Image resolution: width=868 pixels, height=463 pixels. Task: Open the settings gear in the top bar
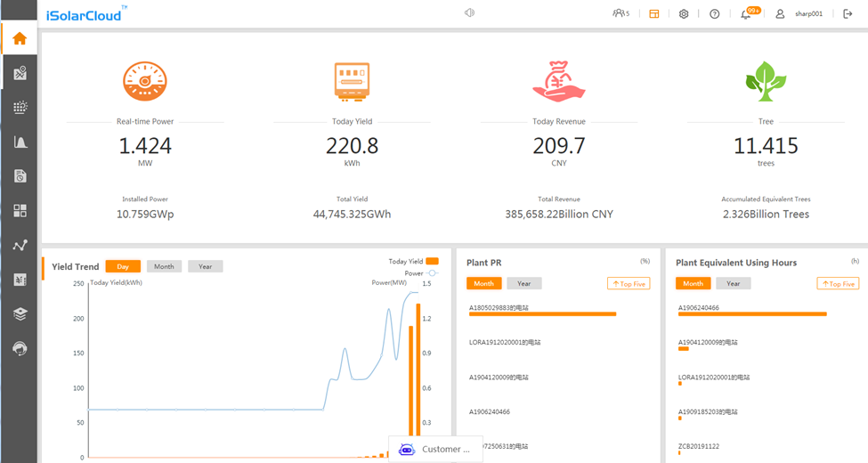tap(684, 14)
